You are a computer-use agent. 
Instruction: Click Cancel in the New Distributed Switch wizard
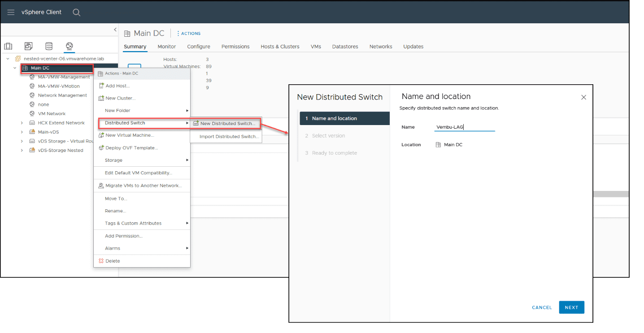[x=542, y=307]
